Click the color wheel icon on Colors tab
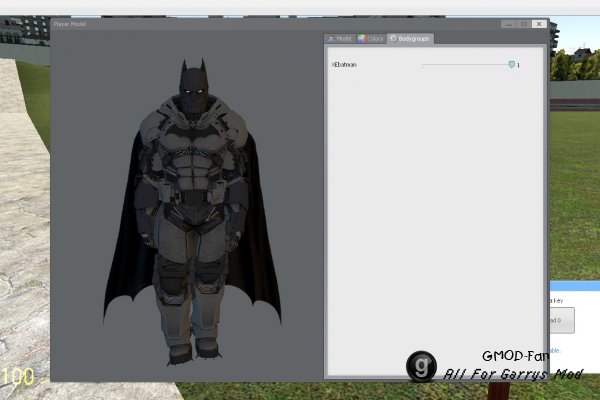 361,39
